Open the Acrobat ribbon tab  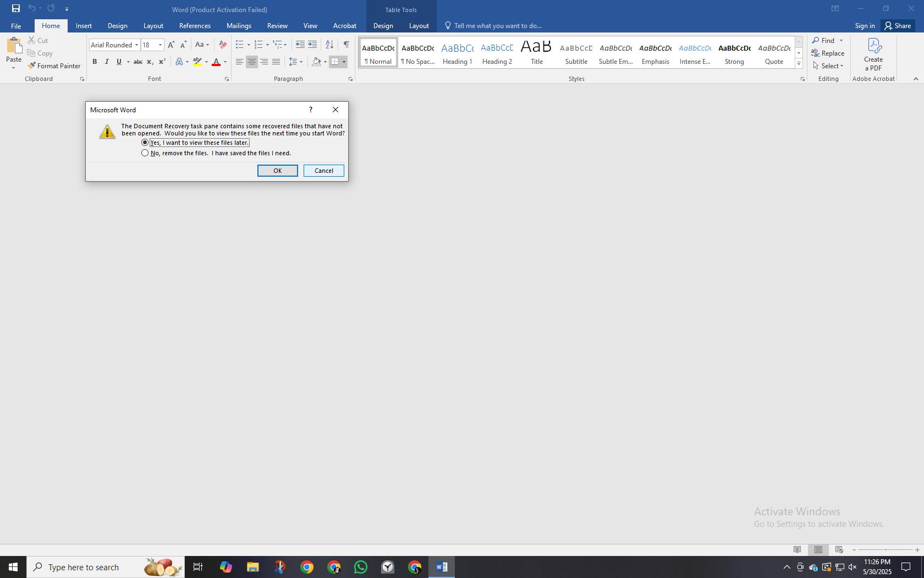[345, 26]
